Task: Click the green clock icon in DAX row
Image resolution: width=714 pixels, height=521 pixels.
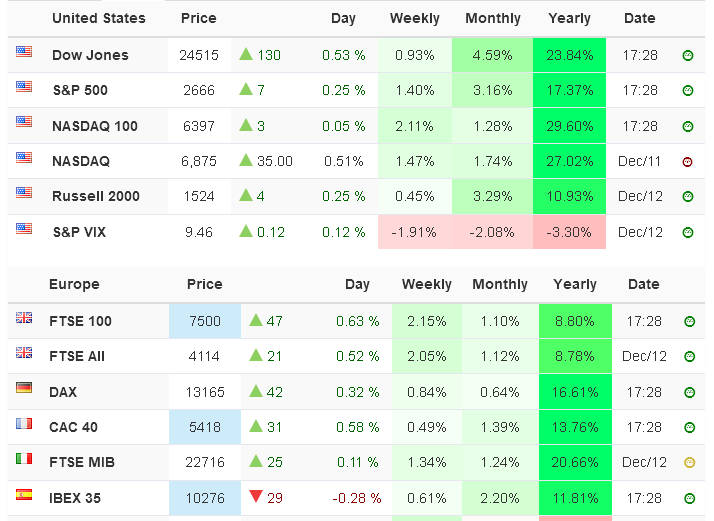Action: (689, 392)
